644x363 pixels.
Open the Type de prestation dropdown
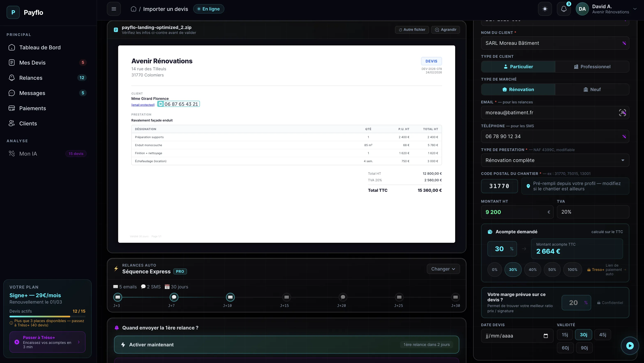555,160
